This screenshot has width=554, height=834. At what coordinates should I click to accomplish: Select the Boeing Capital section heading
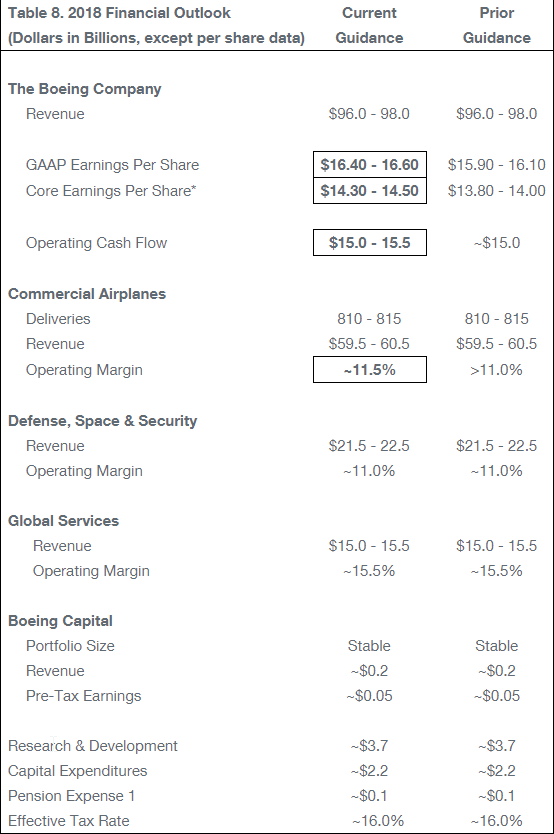[60, 621]
